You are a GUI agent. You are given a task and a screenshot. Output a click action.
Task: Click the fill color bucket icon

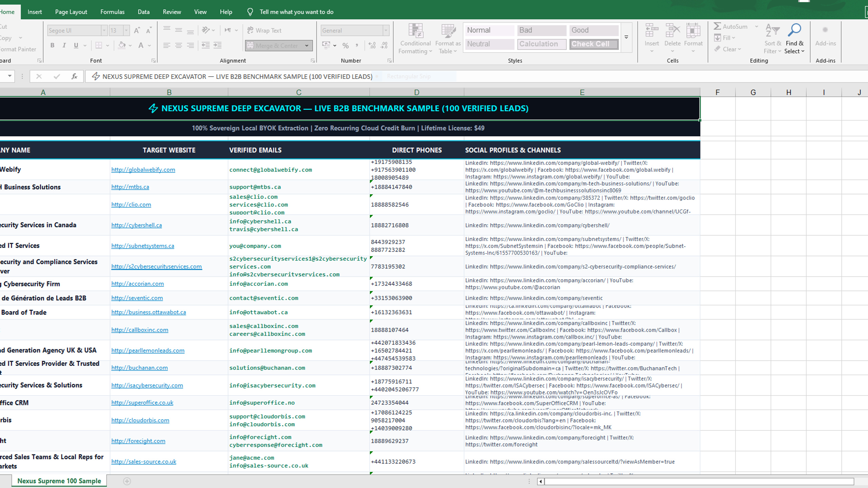[x=122, y=45]
